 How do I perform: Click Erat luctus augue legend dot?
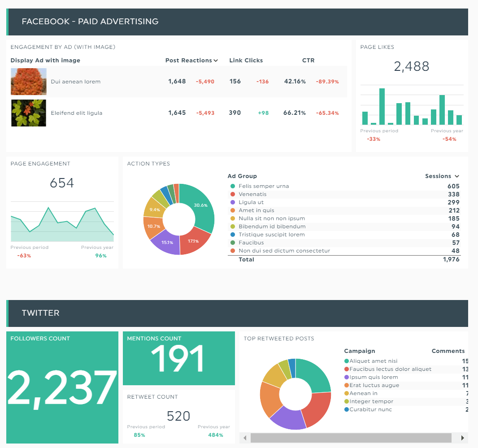[346, 385]
